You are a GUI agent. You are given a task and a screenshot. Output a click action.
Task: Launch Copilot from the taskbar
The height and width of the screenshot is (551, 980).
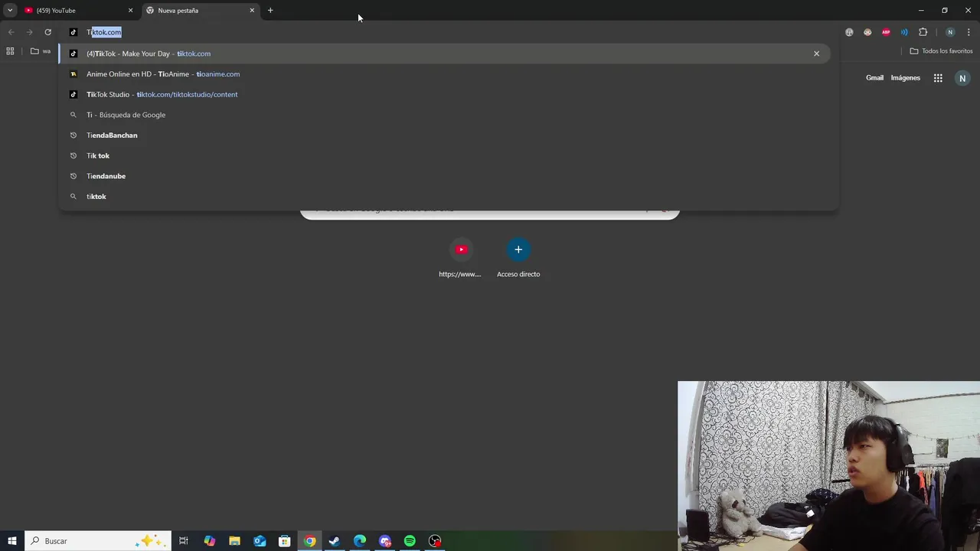click(x=209, y=541)
